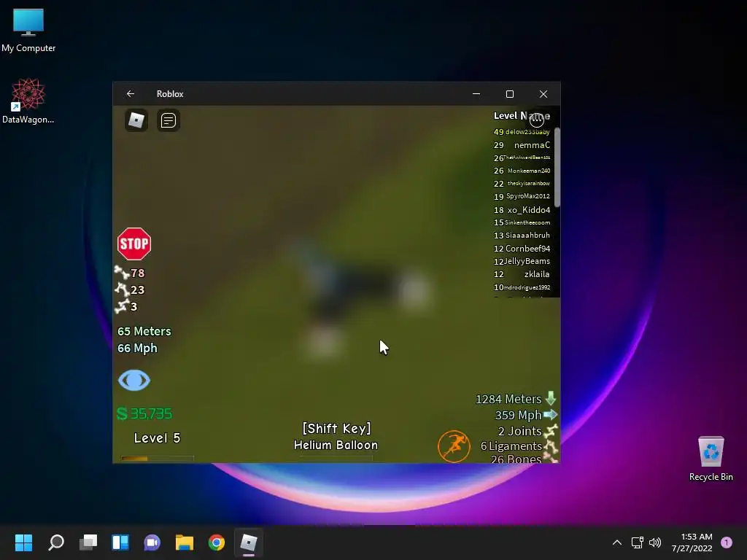The image size is (747, 560).
Task: Open the DataWagon desktop shortcut
Action: tap(28, 101)
